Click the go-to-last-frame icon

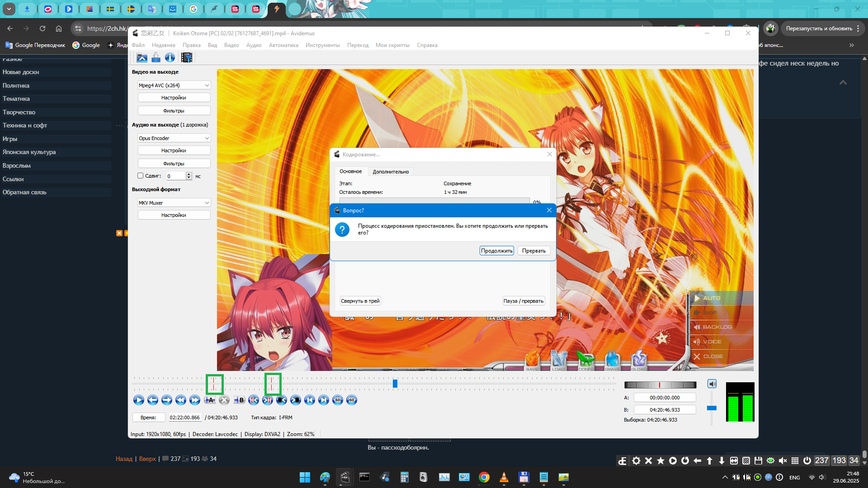324,400
